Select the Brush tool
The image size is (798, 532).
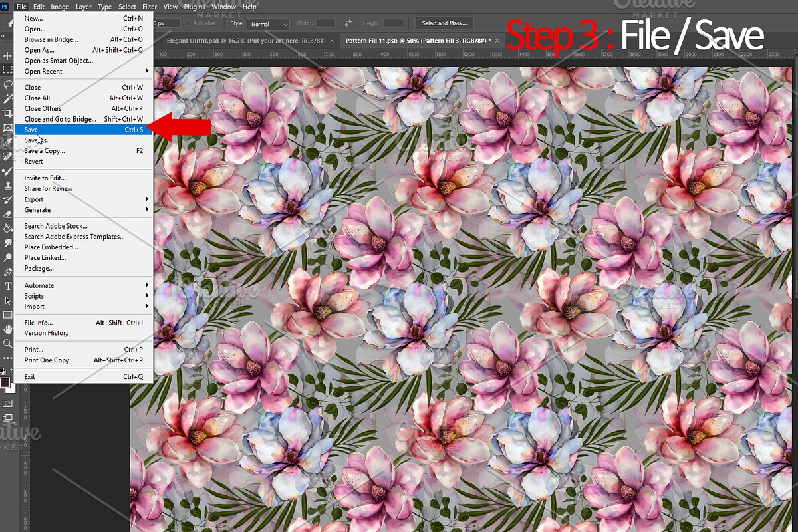click(8, 171)
